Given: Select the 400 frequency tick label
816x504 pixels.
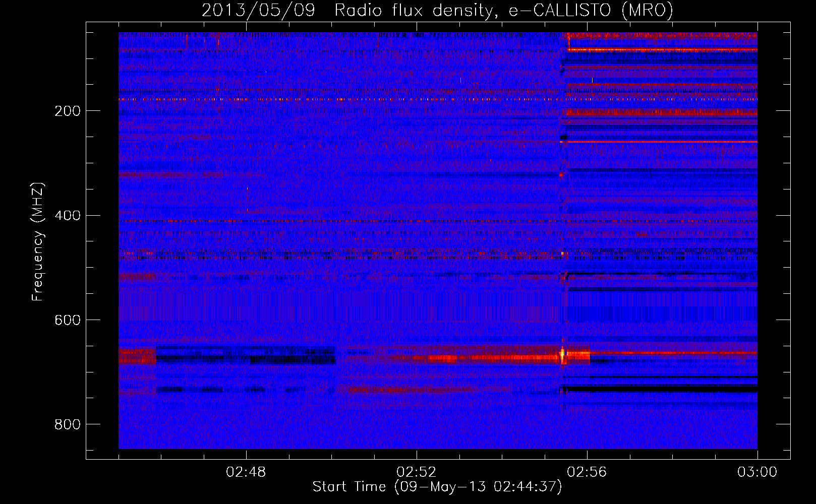Looking at the screenshot, I should pyautogui.click(x=68, y=216).
